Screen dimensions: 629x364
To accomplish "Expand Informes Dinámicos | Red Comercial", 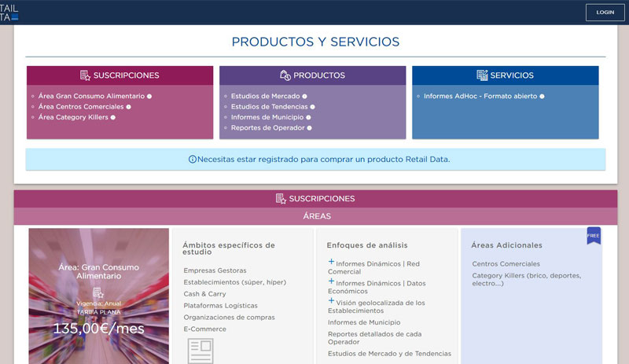I will coord(331,262).
